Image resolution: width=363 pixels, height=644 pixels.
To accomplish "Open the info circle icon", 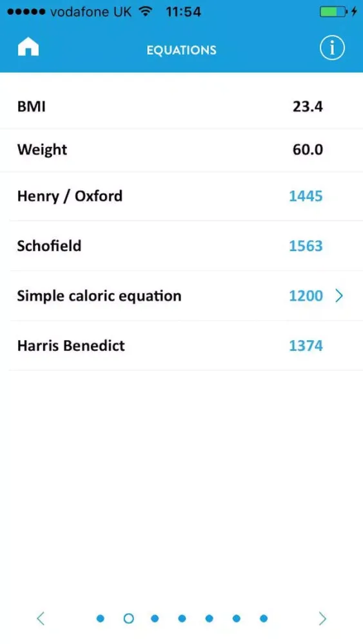I will point(332,48).
